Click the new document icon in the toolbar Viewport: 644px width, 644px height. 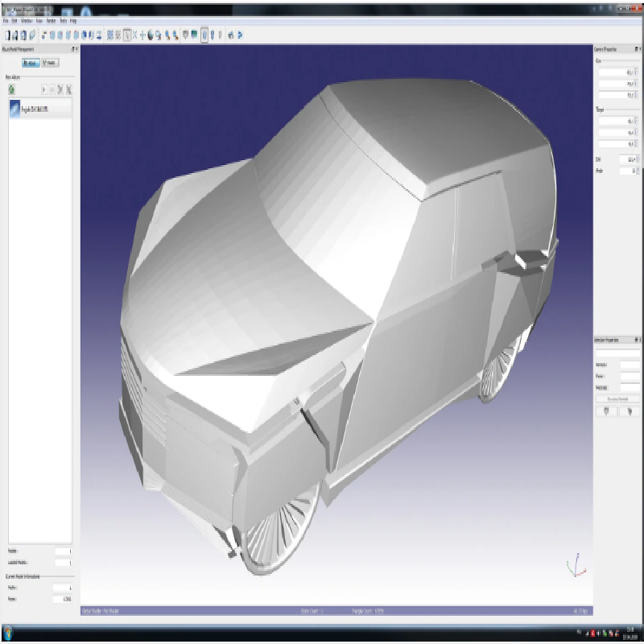[7, 35]
